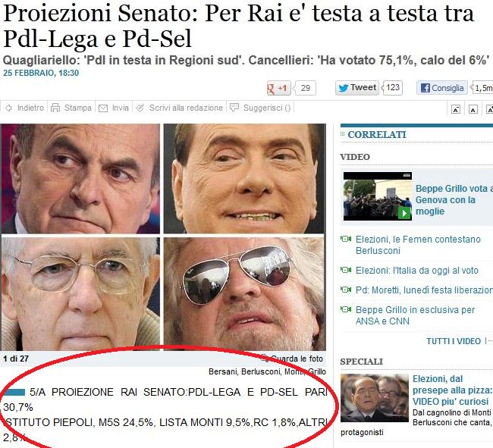Open the Elezioni, dal presepe alla pizza special
This screenshot has width=493, height=448.
click(453, 390)
